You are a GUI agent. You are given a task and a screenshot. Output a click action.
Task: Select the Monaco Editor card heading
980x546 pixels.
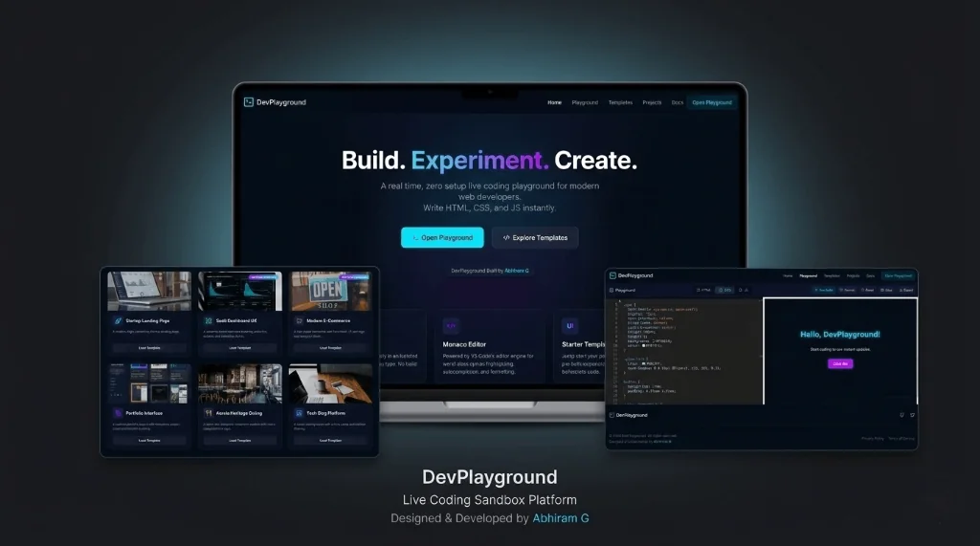464,344
